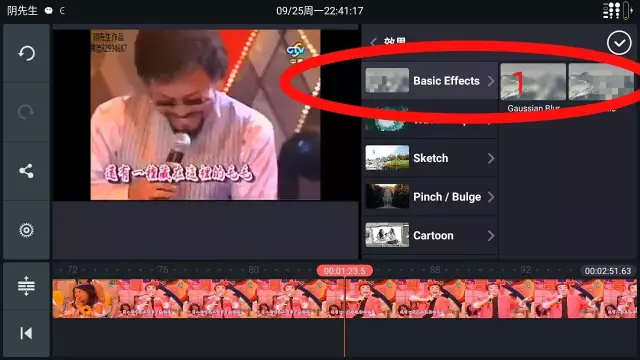Click the playhead time marker 00:01:23.5
Screen dimensions: 640x360
click(x=344, y=271)
